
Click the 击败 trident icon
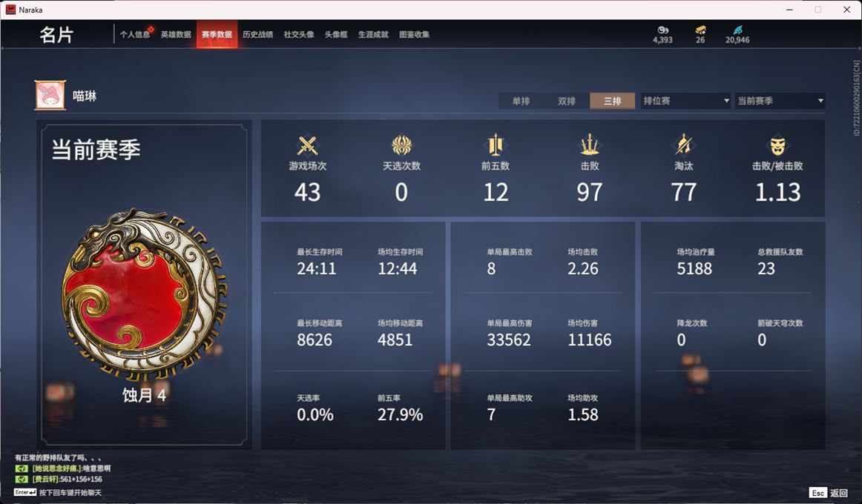(x=589, y=145)
